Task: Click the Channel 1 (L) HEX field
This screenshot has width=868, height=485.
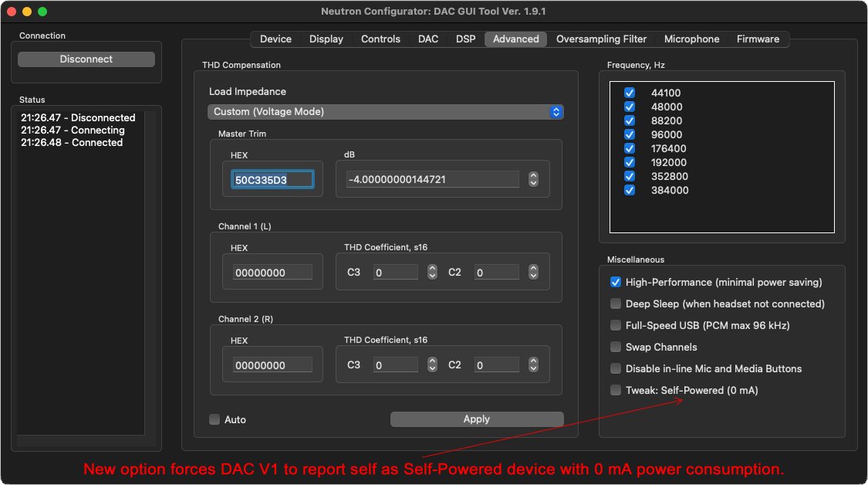Action: pos(272,272)
